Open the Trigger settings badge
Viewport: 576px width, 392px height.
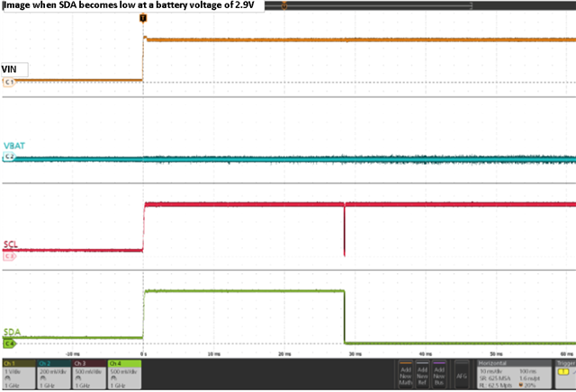coord(565,374)
